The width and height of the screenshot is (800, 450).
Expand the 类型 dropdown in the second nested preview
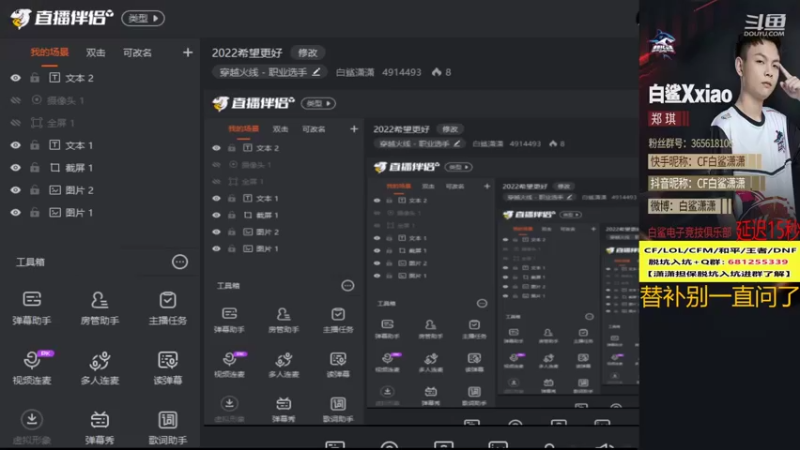pos(459,167)
